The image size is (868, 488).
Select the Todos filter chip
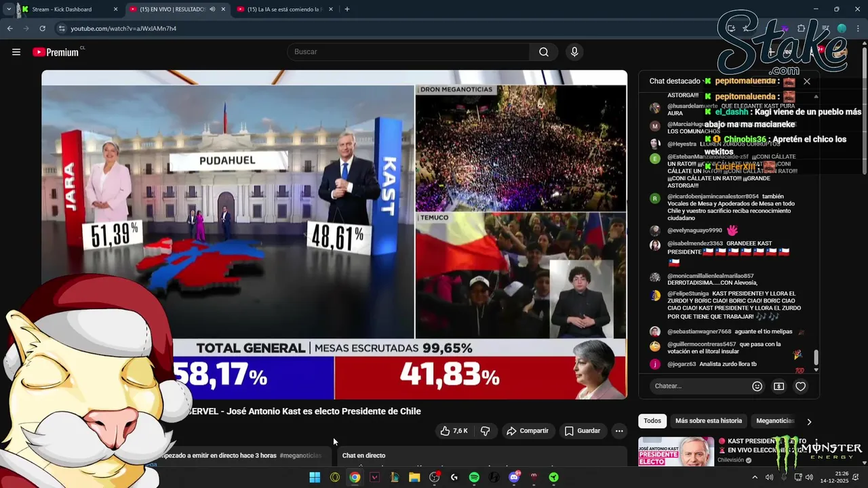pyautogui.click(x=652, y=421)
